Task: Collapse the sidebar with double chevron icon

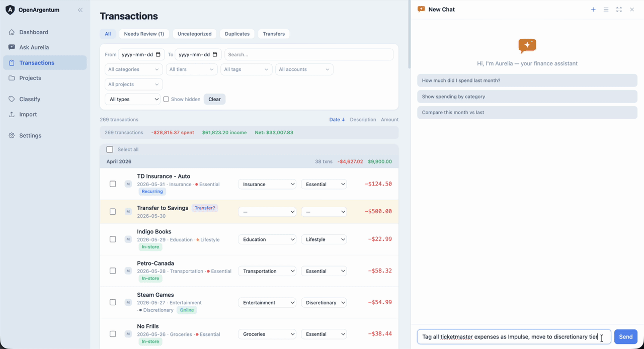Action: [80, 10]
